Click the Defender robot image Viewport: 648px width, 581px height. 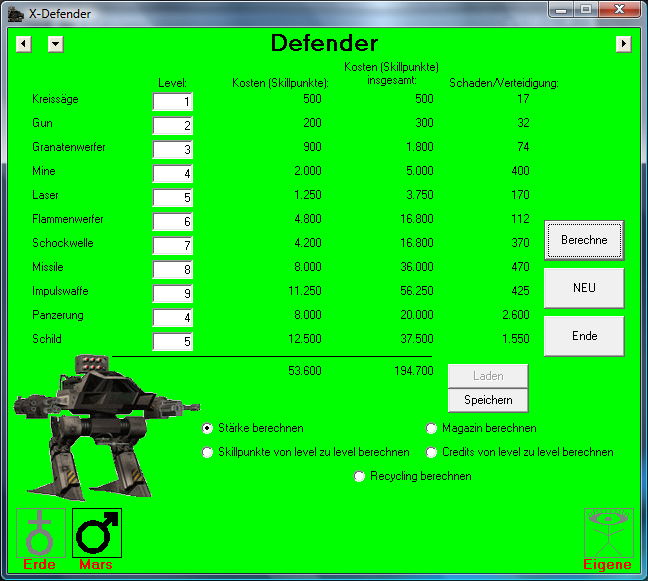(x=105, y=426)
